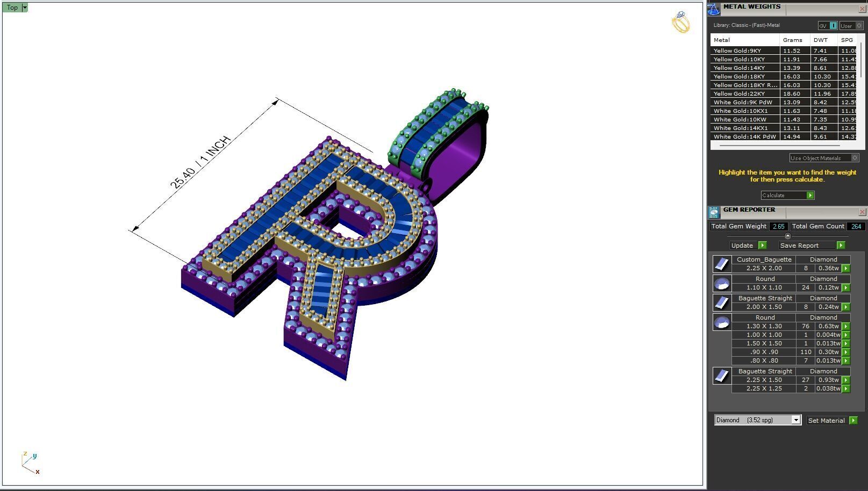Select the White Gold:14K PdW row
This screenshot has width=868, height=491.
[x=784, y=136]
